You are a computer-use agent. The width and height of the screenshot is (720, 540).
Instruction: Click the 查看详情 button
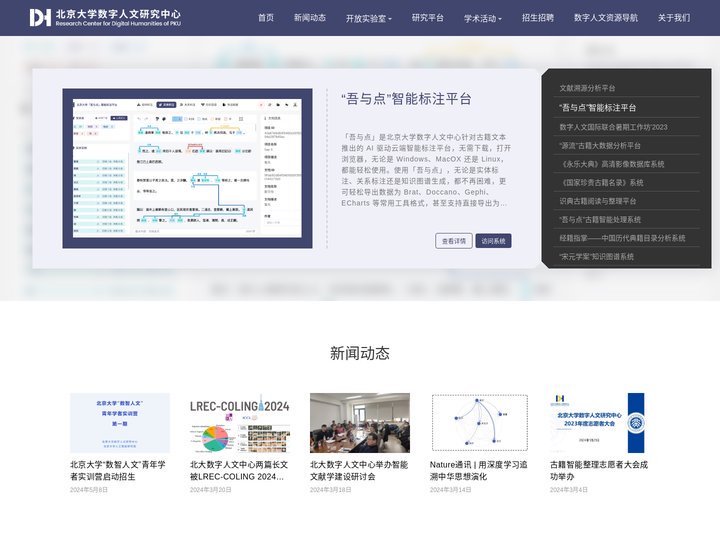454,241
